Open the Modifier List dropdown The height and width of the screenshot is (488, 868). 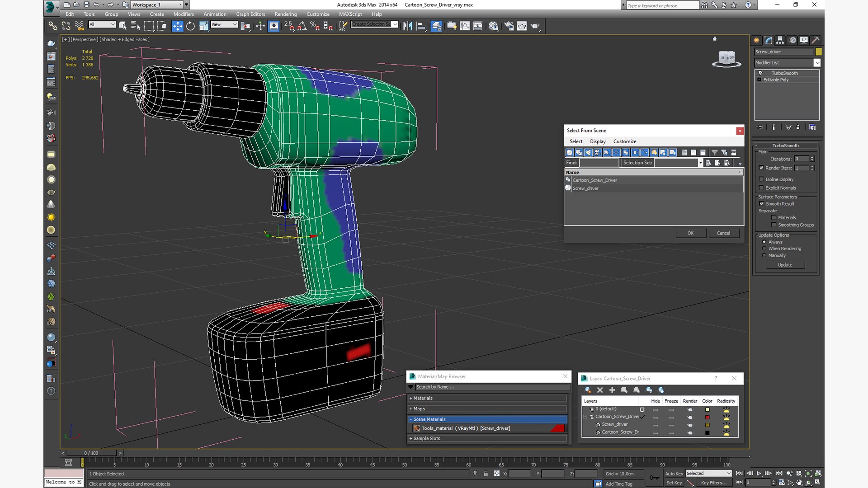(x=787, y=62)
